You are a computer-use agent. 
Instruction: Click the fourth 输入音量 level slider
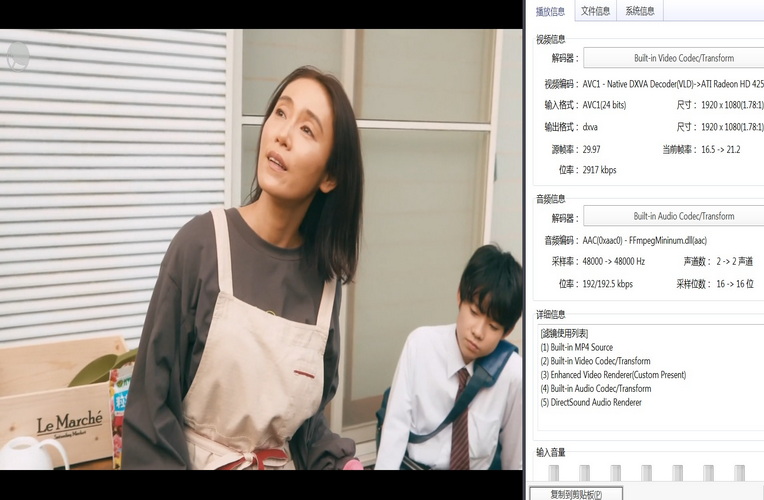pos(646,472)
